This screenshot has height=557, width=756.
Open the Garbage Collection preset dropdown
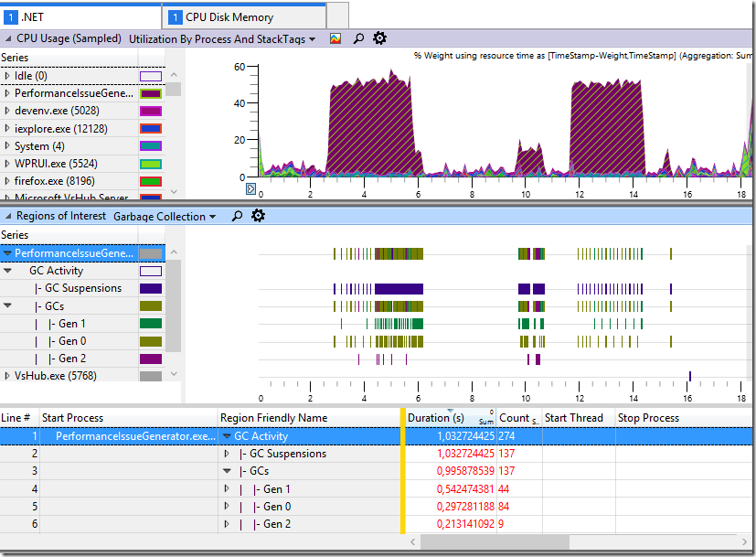pyautogui.click(x=165, y=217)
